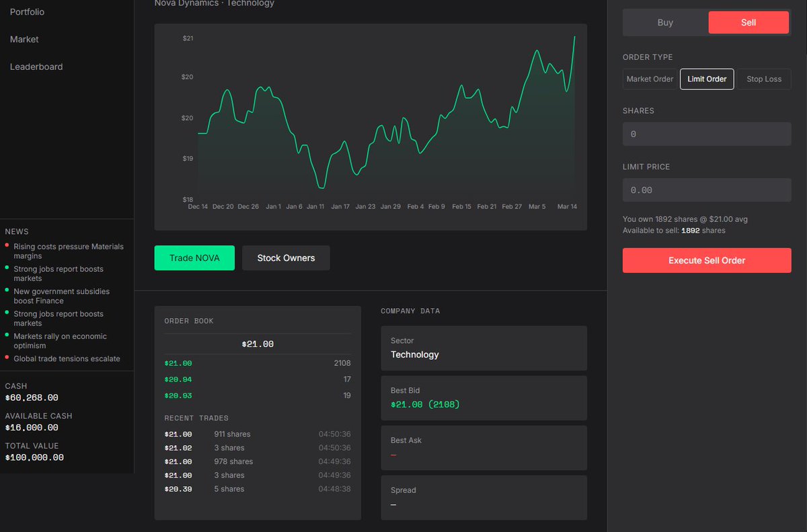The width and height of the screenshot is (807, 532).
Task: Select recent trade of 911 shares
Action: pyautogui.click(x=258, y=434)
